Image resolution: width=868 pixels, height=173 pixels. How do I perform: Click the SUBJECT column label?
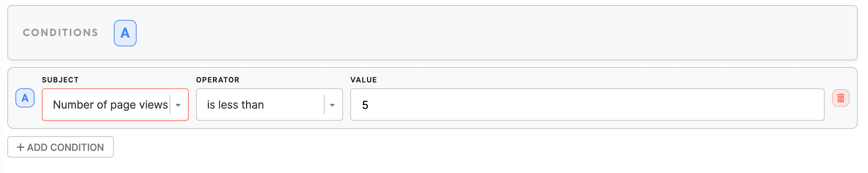(x=60, y=80)
